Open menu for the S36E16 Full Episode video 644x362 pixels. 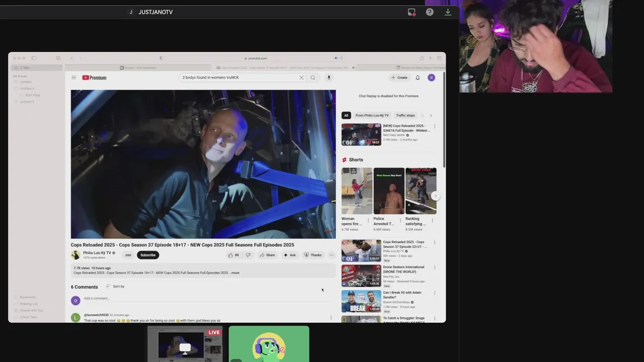click(435, 126)
